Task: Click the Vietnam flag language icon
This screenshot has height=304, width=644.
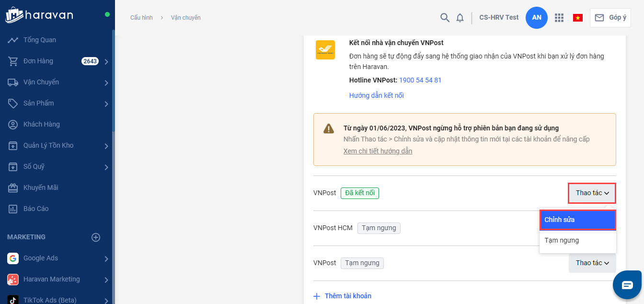Action: [578, 18]
